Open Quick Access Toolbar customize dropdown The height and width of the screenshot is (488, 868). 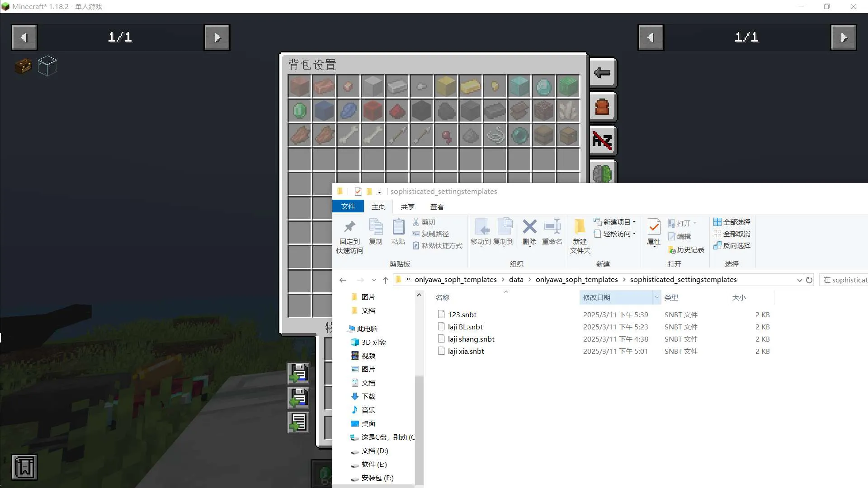point(379,192)
